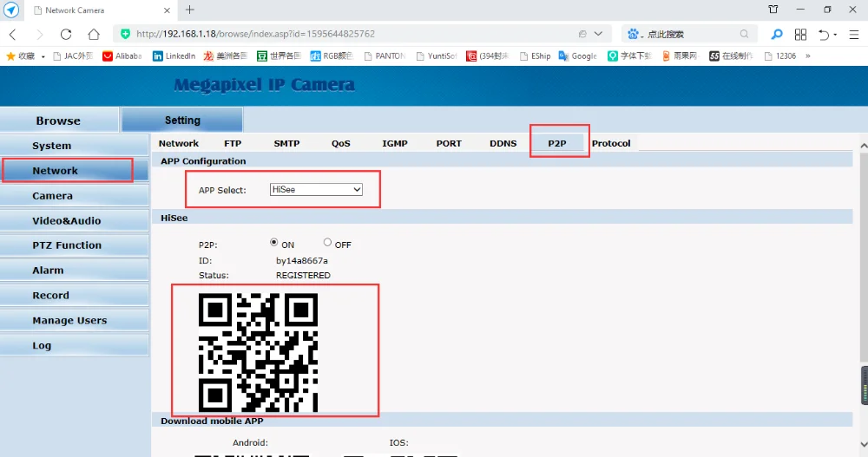
Task: Select the Network sub-tab
Action: coord(178,143)
